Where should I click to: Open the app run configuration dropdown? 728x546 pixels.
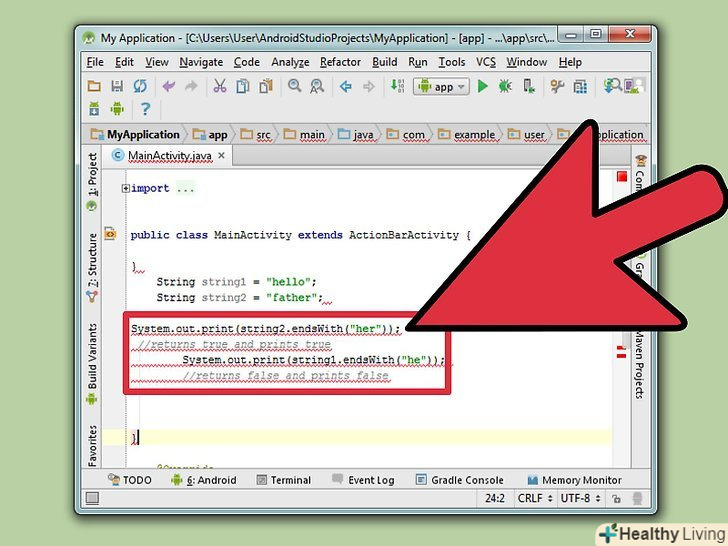(x=436, y=87)
